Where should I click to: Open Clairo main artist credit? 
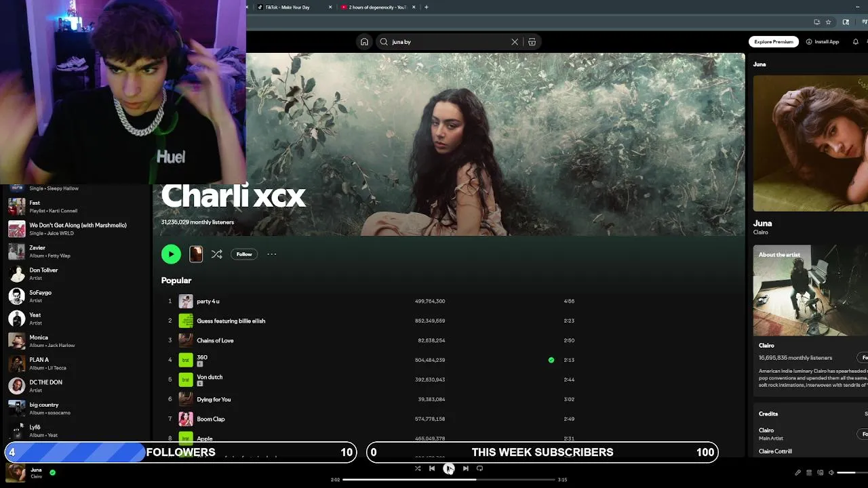(766, 430)
